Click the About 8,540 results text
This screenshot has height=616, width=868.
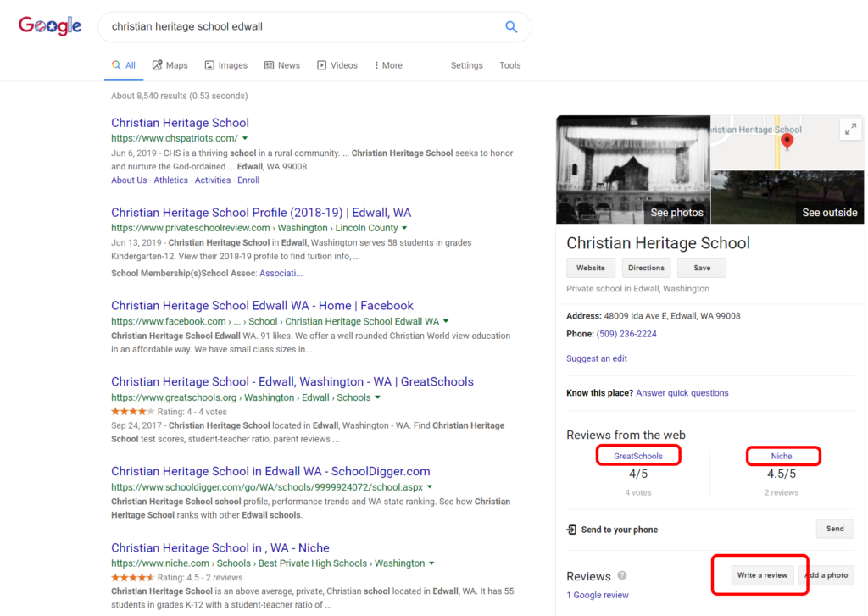pos(180,96)
